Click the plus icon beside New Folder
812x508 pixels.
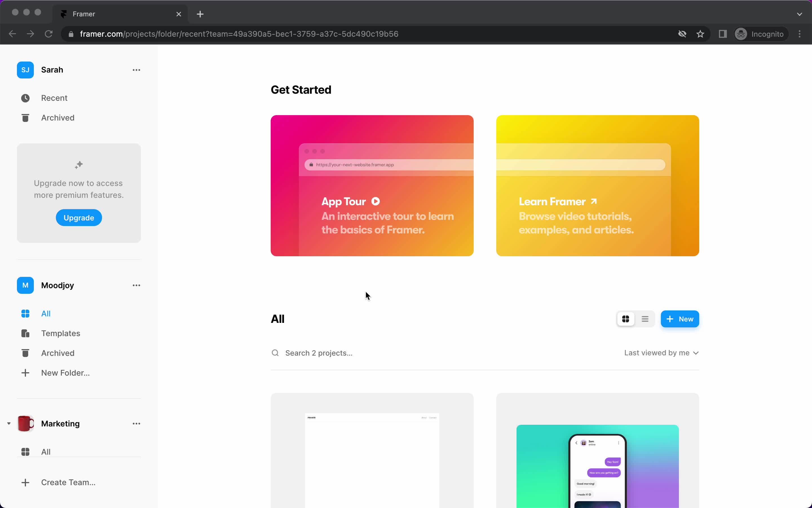[25, 373]
